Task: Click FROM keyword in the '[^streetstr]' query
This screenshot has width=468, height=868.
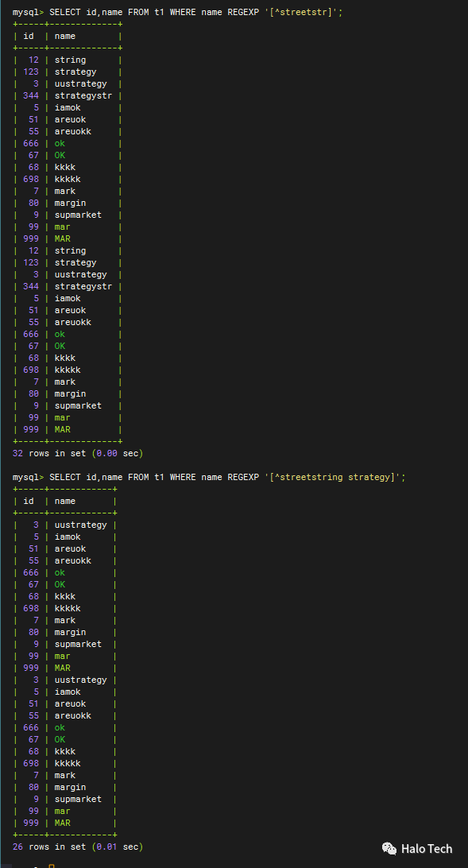Action: click(138, 12)
